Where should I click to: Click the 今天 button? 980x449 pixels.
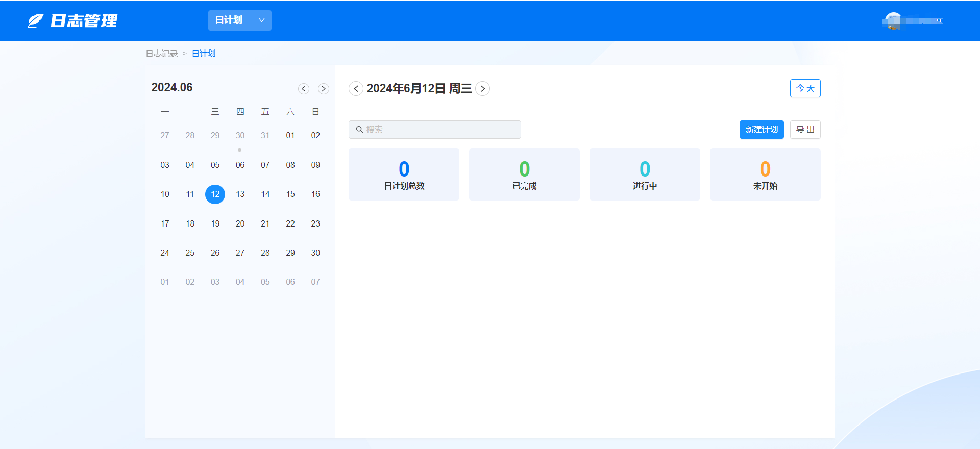pos(805,88)
